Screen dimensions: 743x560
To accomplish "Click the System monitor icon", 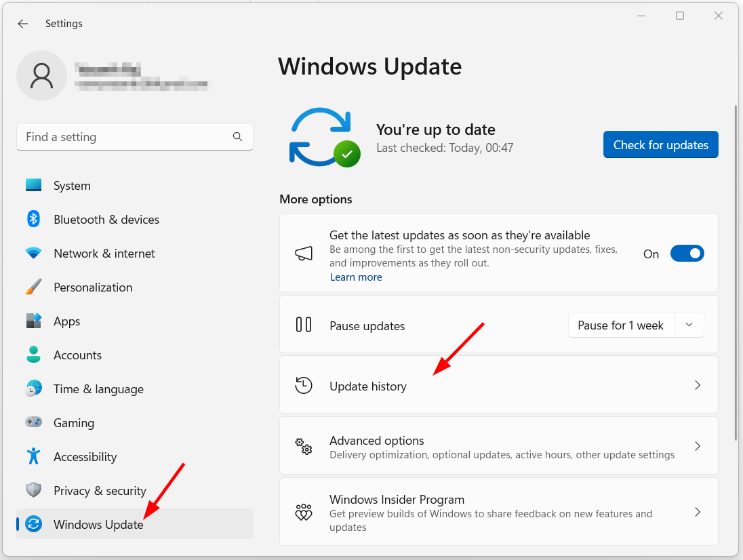I will click(34, 185).
